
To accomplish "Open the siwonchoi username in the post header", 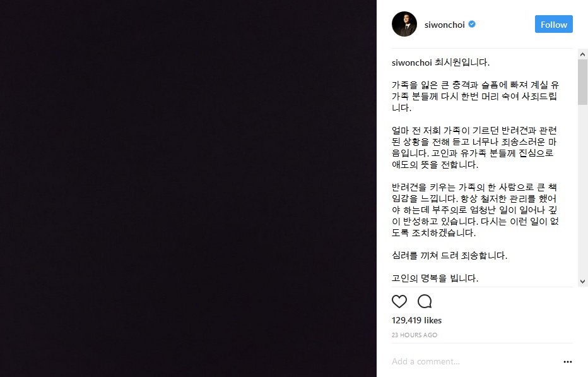I will 444,25.
